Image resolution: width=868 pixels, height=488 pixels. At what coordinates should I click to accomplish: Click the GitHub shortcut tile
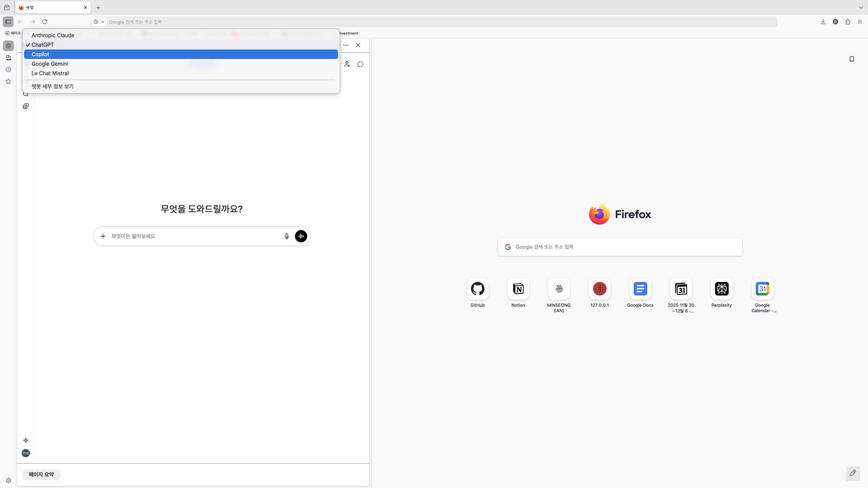pyautogui.click(x=477, y=289)
